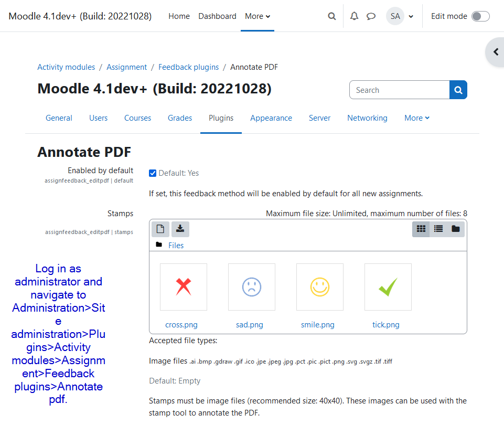Open Feedback plugins breadcrumb link
Screen dimensions: 504x425
(x=189, y=67)
